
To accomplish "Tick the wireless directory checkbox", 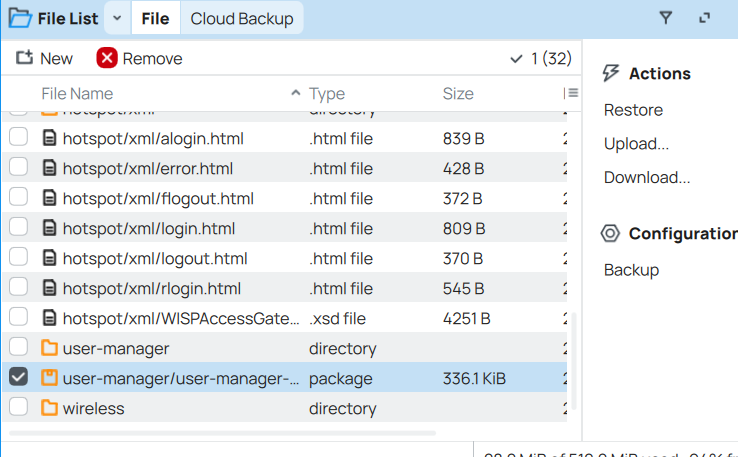I will (18, 408).
